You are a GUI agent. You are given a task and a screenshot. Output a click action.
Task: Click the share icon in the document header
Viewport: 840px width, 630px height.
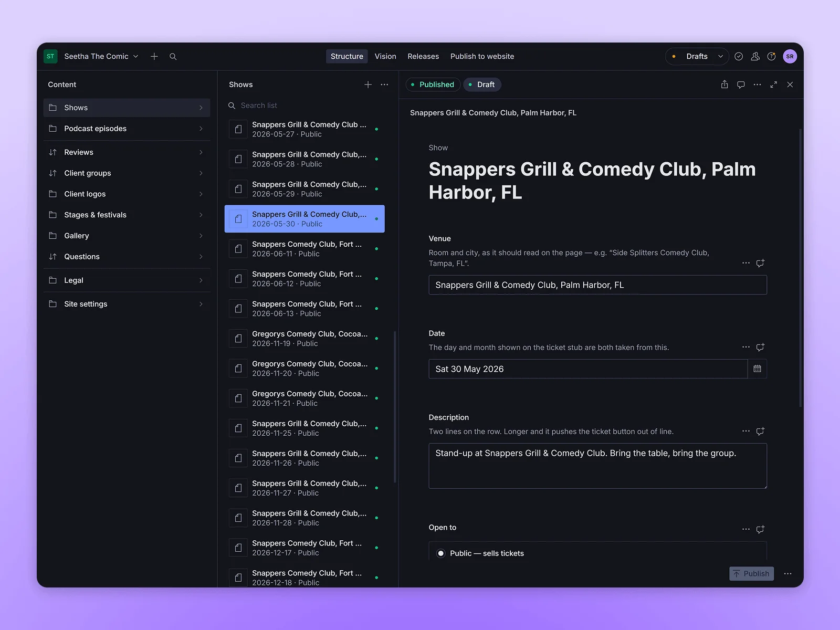click(x=724, y=85)
